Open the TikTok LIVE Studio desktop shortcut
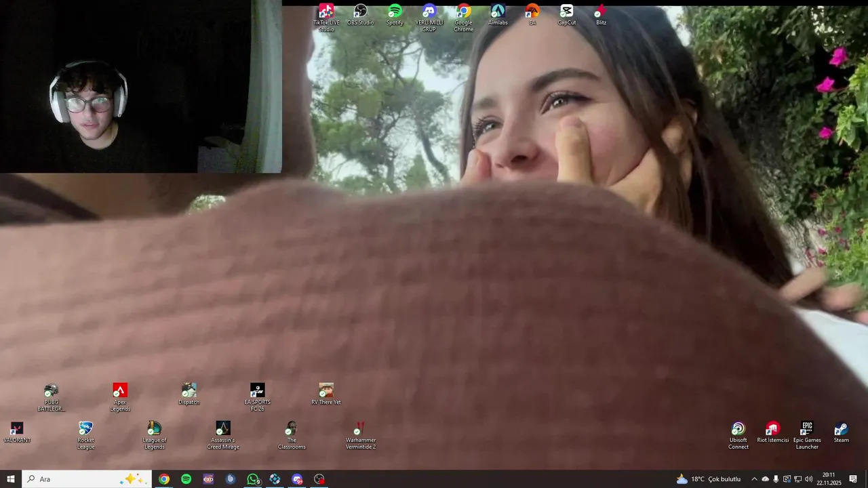The image size is (868, 488). tap(326, 18)
